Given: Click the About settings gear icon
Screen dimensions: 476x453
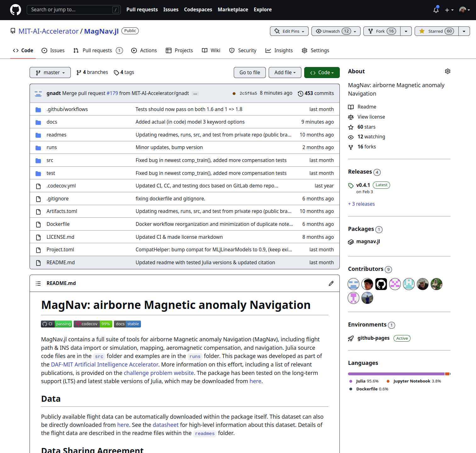Looking at the screenshot, I should [447, 71].
